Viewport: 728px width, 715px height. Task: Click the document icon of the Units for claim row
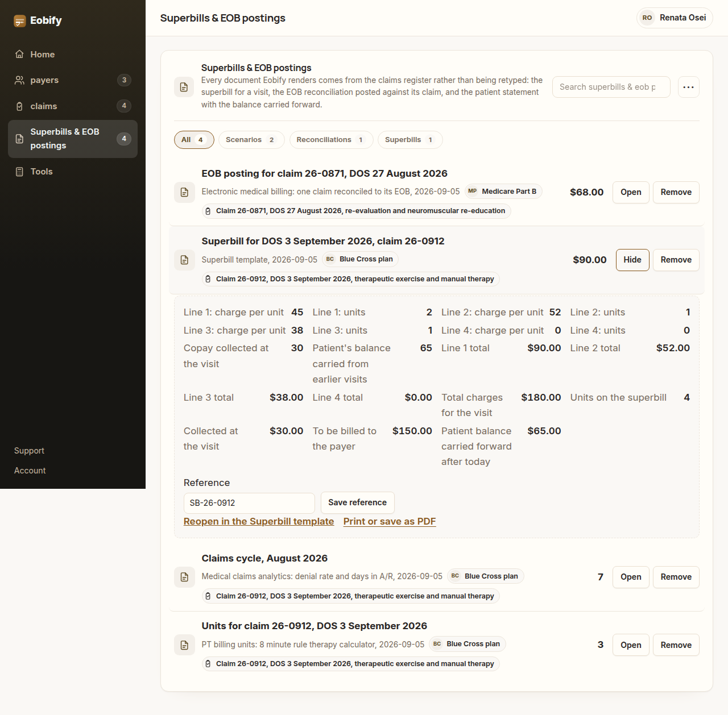click(184, 645)
